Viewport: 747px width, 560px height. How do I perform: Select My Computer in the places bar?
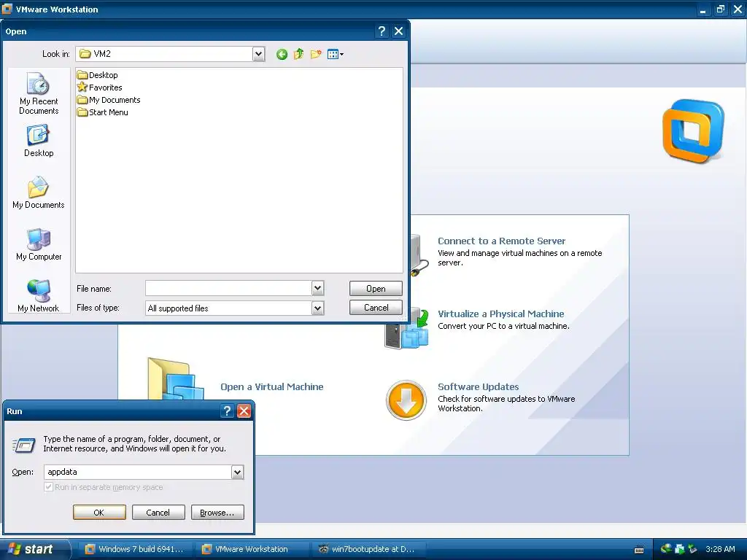(39, 244)
